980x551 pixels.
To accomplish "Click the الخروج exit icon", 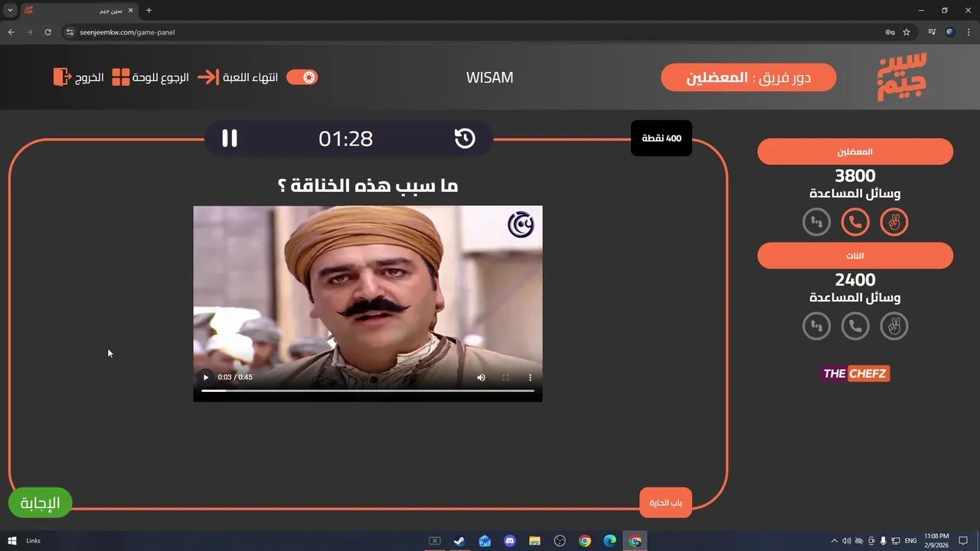I will click(x=61, y=77).
